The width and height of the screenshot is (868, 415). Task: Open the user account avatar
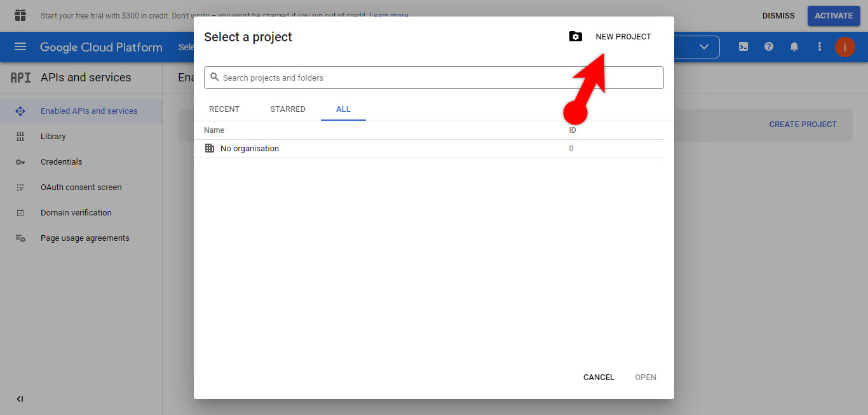click(x=844, y=46)
